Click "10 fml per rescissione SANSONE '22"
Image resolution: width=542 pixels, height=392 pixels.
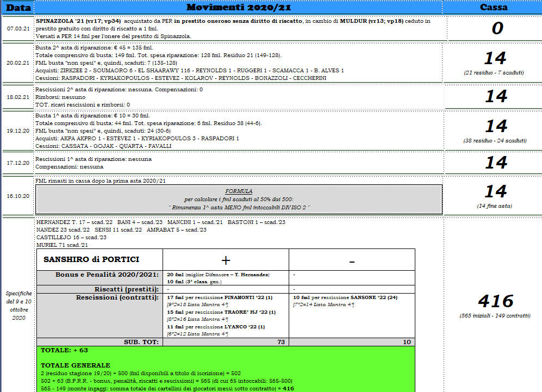tap(345, 297)
